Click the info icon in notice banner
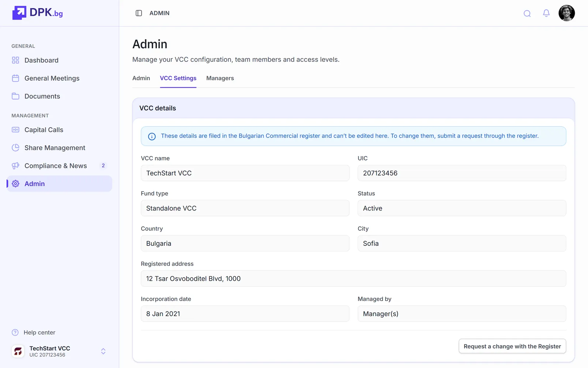 tap(152, 137)
